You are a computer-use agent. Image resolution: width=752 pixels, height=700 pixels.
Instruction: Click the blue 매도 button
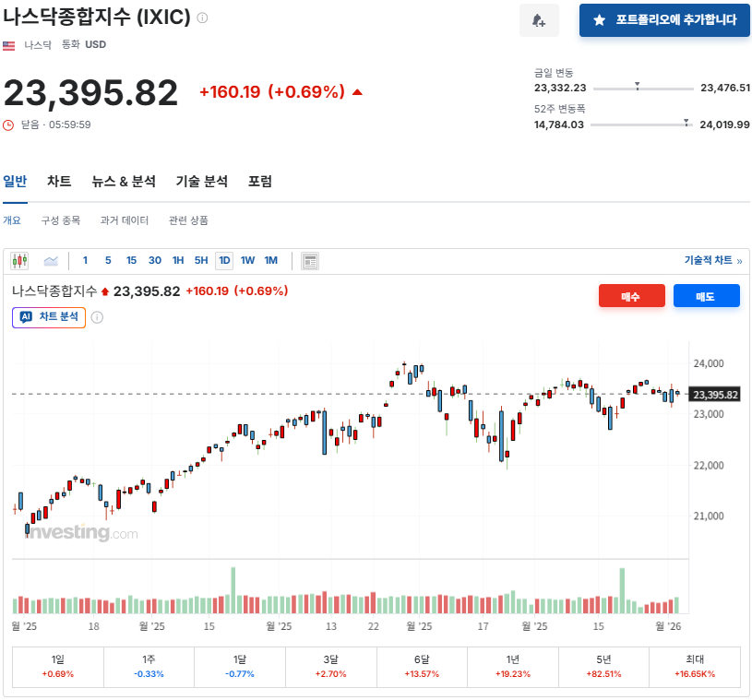point(707,296)
